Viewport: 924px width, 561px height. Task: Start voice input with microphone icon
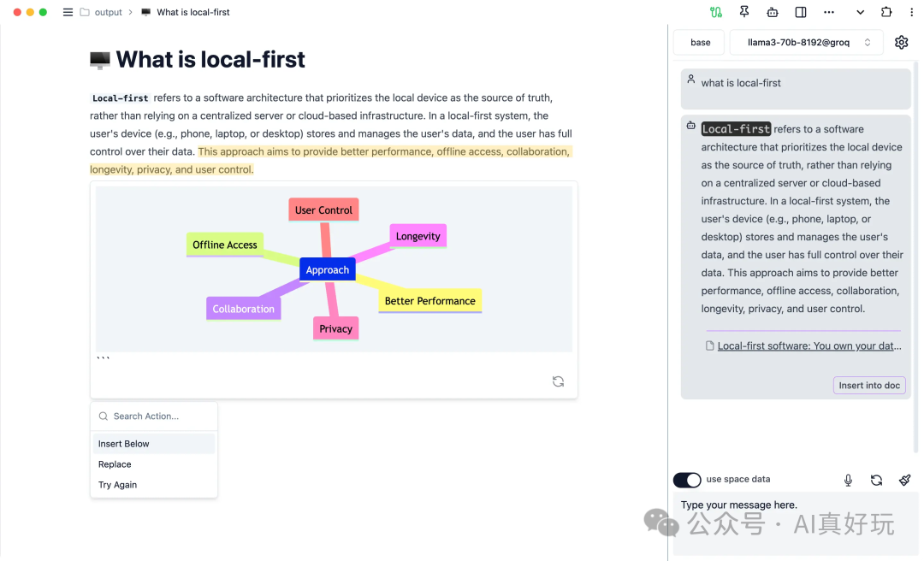tap(848, 481)
